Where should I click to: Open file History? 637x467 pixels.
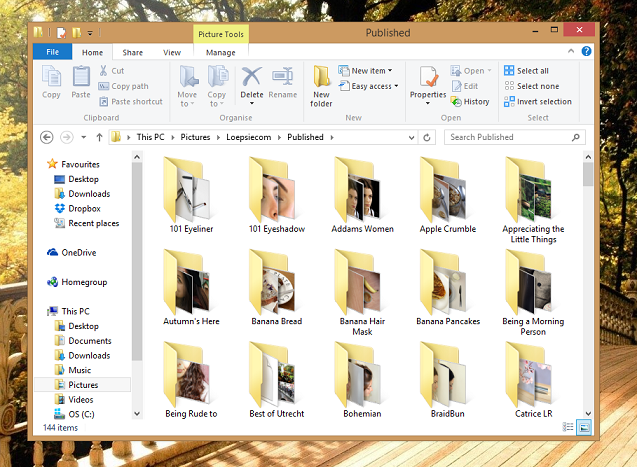[x=470, y=102]
